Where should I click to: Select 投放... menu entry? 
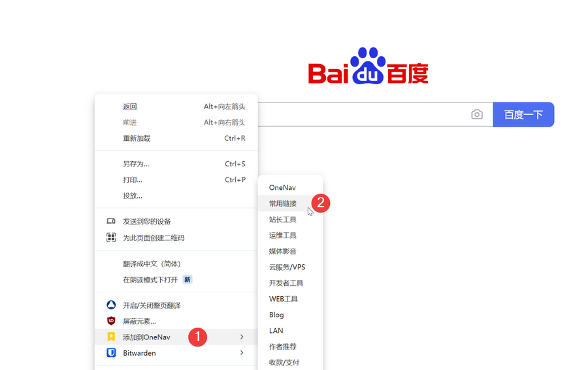176,196
